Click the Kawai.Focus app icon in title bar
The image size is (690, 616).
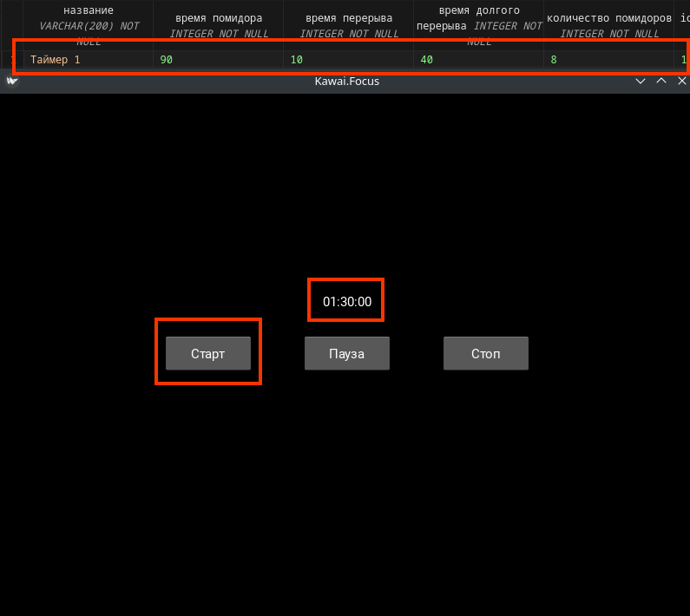12,81
